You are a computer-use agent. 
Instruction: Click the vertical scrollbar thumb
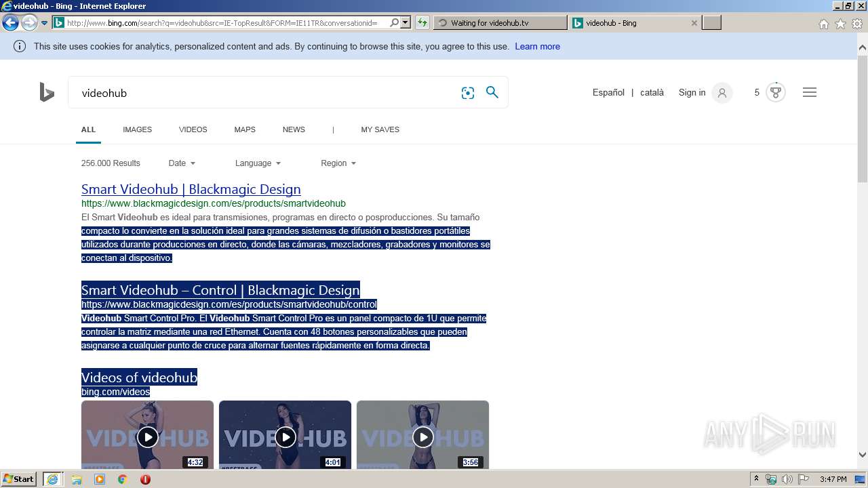pos(863,118)
